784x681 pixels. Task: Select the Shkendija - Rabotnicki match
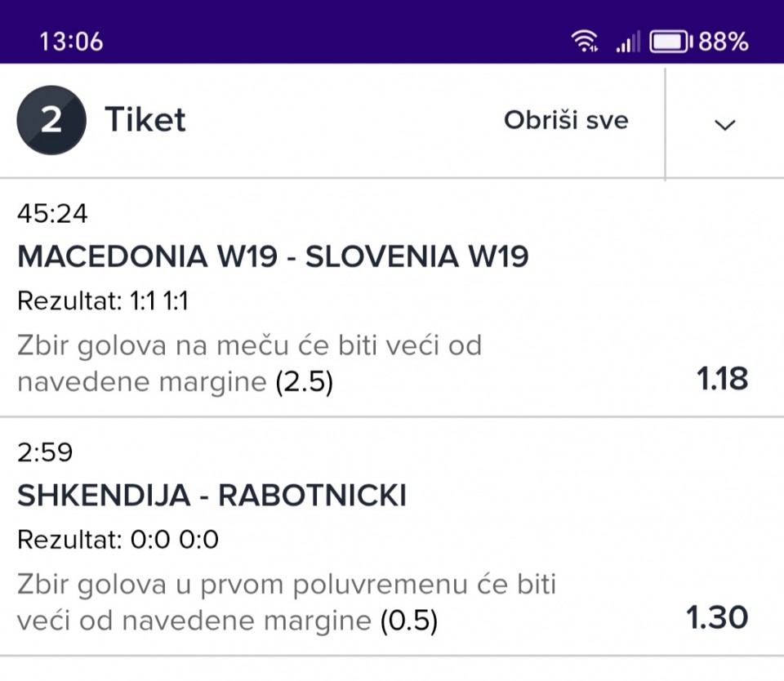[212, 496]
